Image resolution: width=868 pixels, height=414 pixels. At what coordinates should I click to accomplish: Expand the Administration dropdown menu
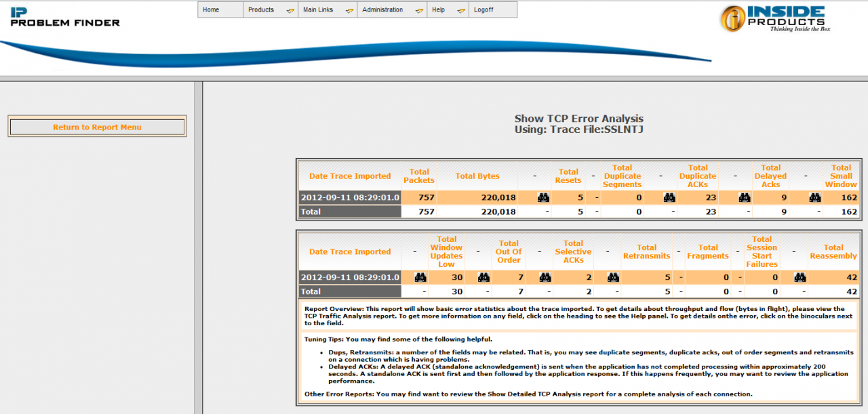pos(391,10)
